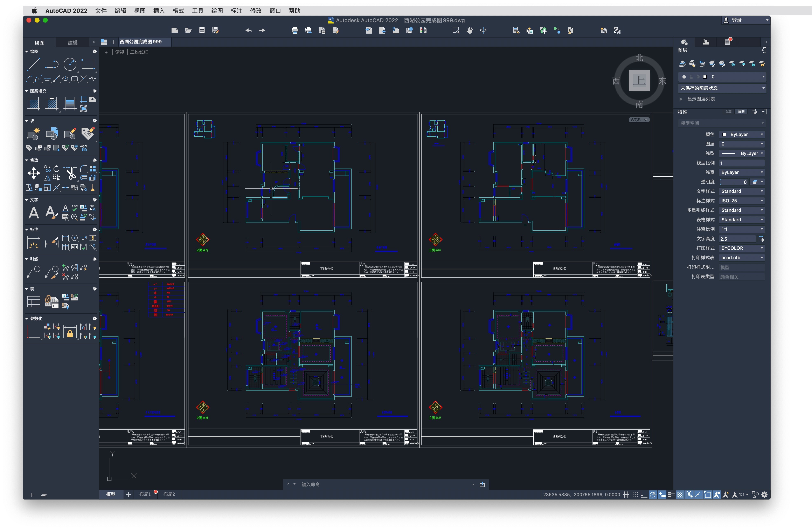The width and height of the screenshot is (812, 530).
Task: Open the 标注 menu in menu bar
Action: [x=236, y=11]
